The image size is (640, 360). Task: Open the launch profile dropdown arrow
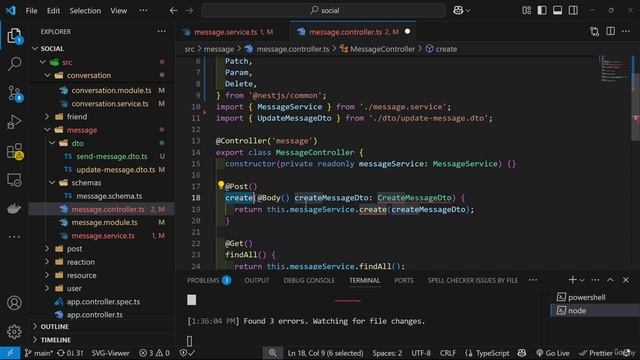582,280
